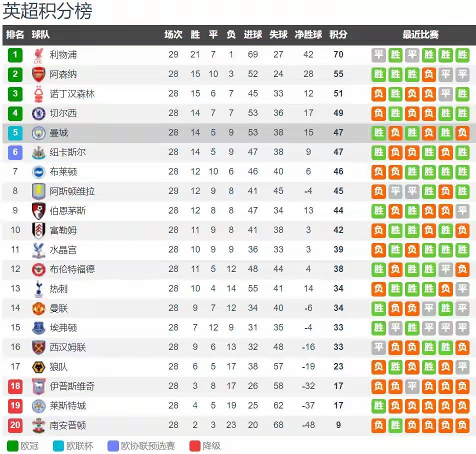Image resolution: width=476 pixels, height=454 pixels.
Task: Click the Chelsea club badge icon
Action: (x=38, y=113)
